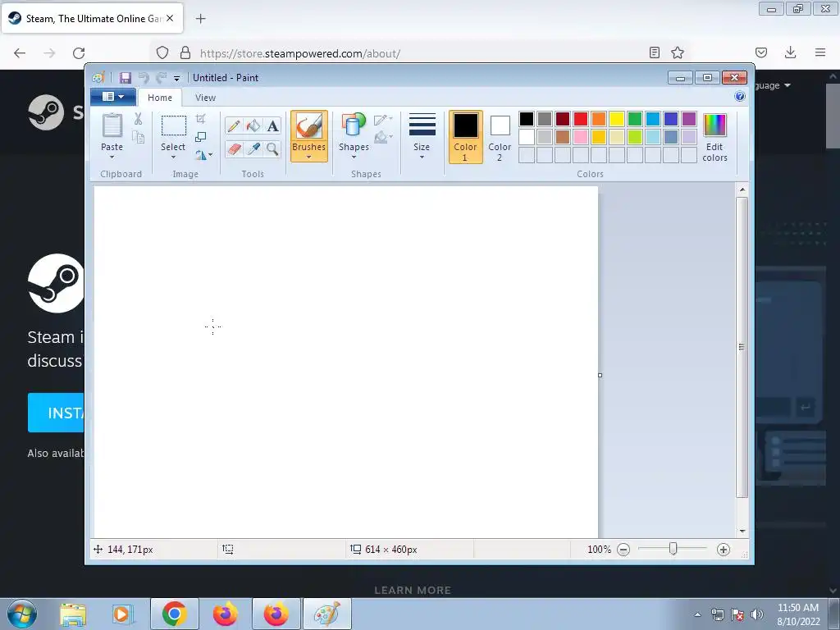The width and height of the screenshot is (840, 630).
Task: Select the Color picker eyedropper tool
Action: 253,148
